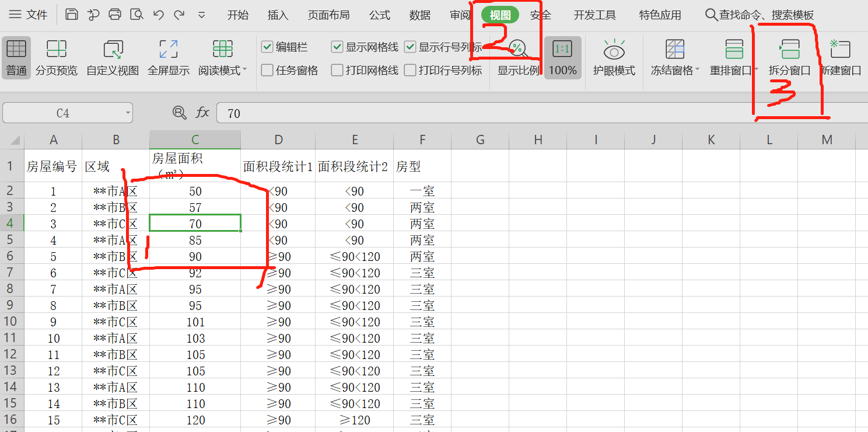Screen dimensions: 868x432
Task: Open the 公式 Formulas ribbon tab
Action: pyautogui.click(x=380, y=15)
